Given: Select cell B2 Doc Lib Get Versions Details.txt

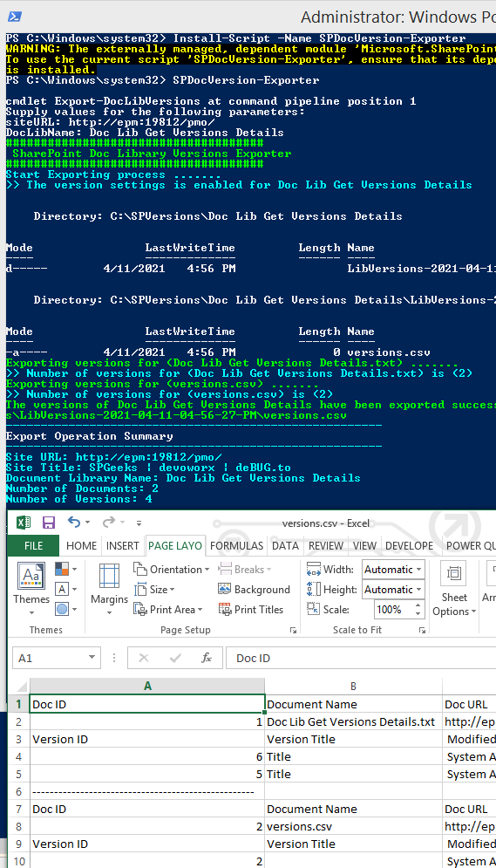Looking at the screenshot, I should coord(353,721).
